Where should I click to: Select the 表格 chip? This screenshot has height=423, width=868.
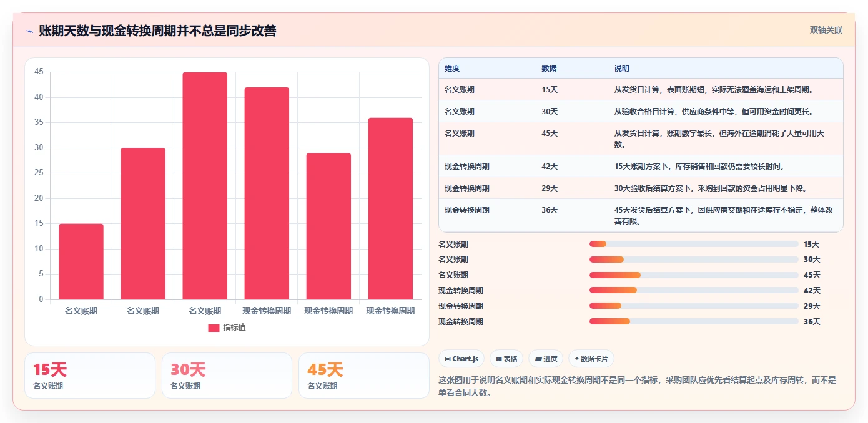point(506,359)
